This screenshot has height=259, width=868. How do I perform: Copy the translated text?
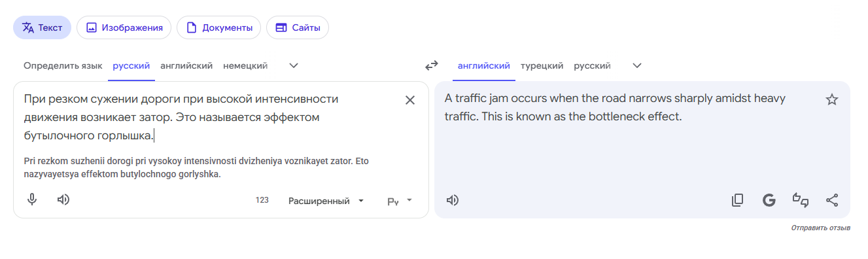tap(737, 200)
